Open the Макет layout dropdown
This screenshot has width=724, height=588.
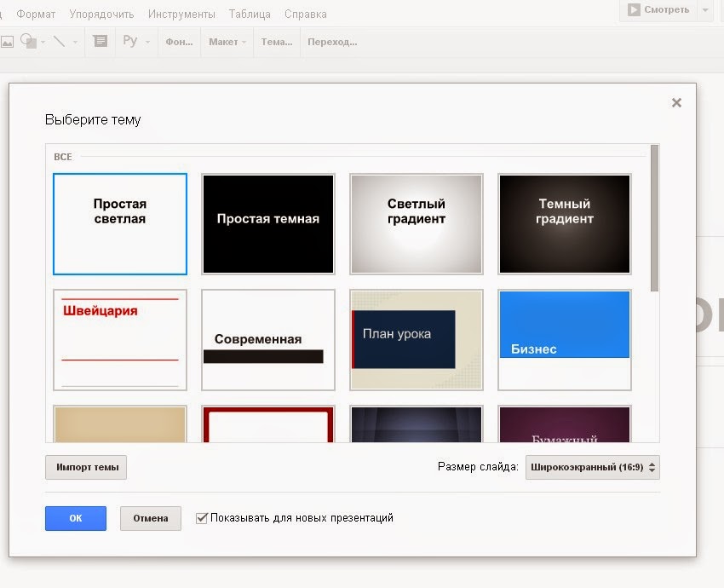[x=227, y=42]
